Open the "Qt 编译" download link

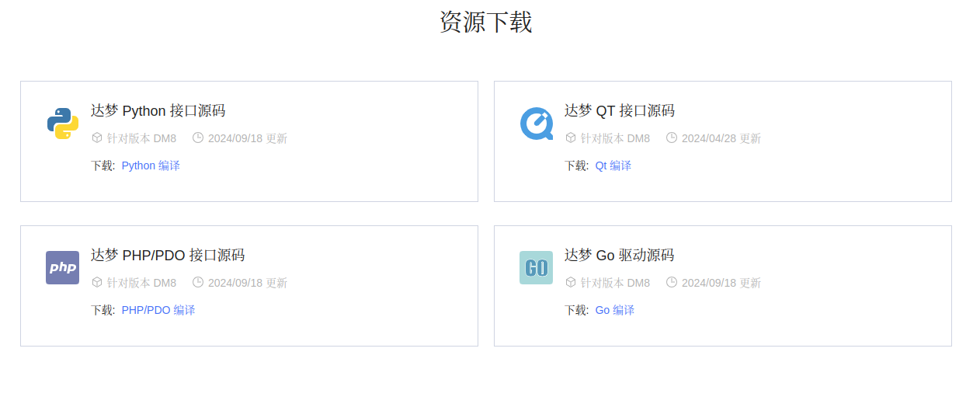tap(613, 165)
